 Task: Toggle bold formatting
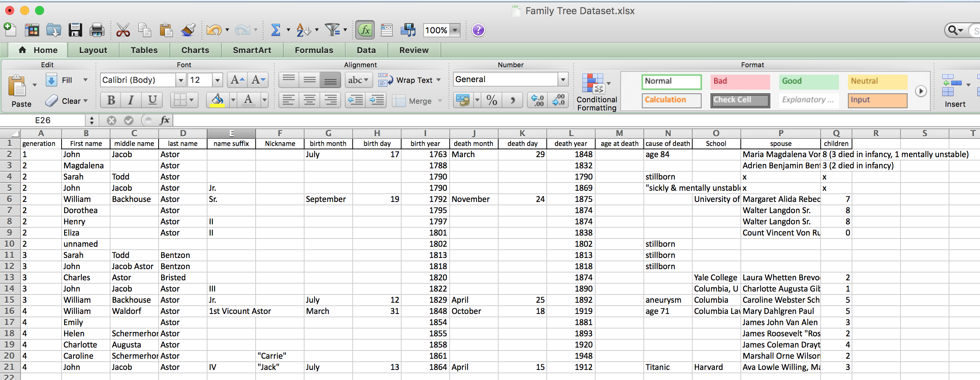[111, 100]
